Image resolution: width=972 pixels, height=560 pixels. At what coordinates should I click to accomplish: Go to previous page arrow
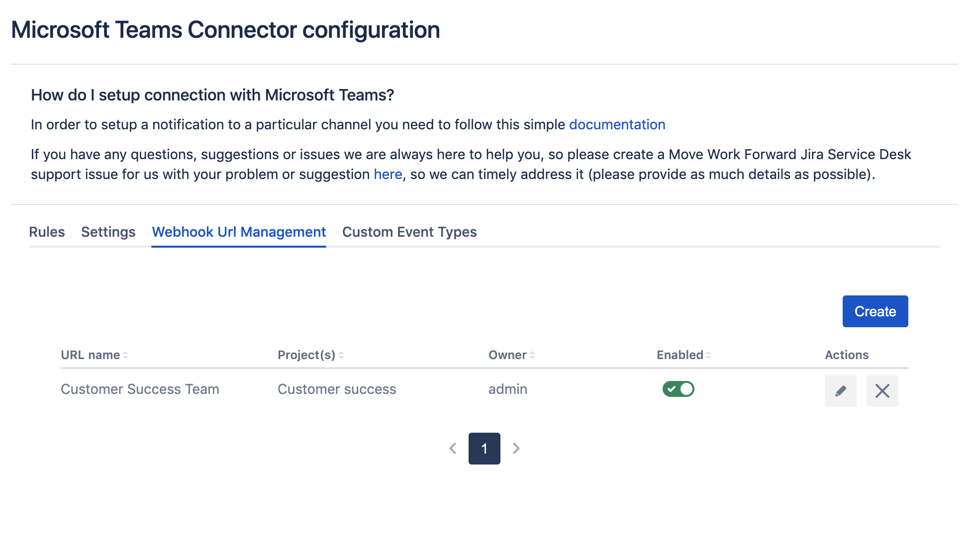[x=453, y=449]
